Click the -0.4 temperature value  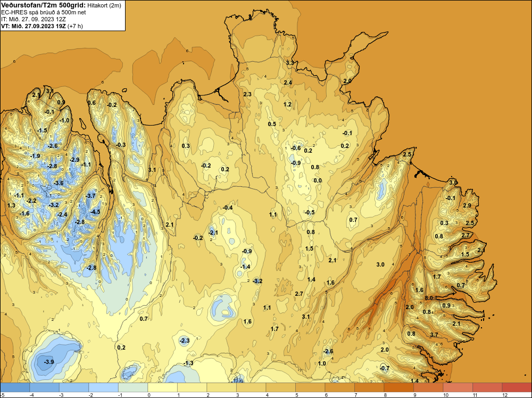228,208
